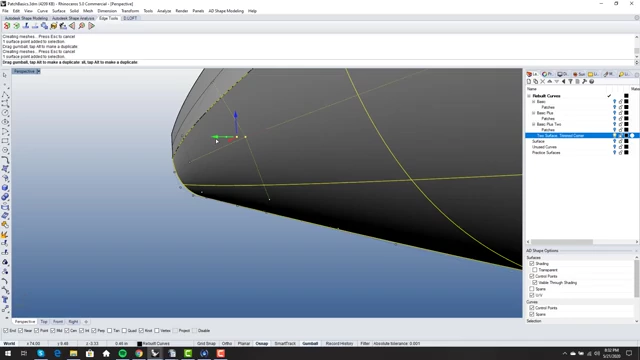Toggle lock icon of Unused Curves layer

620,147
